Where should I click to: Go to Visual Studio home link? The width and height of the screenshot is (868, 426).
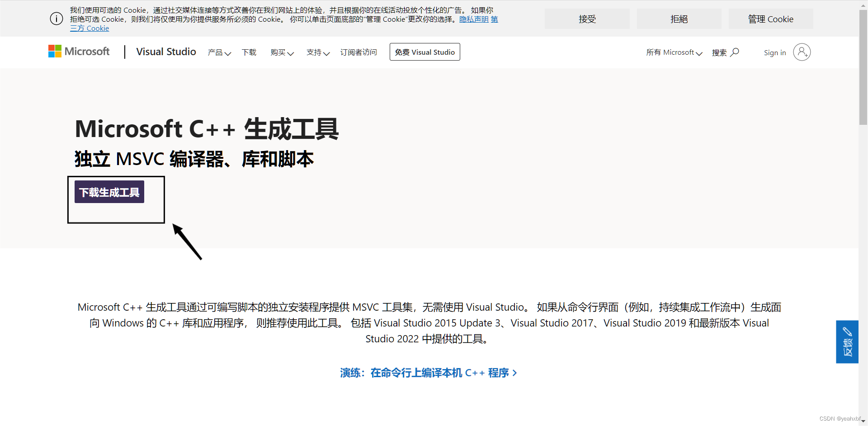point(166,52)
